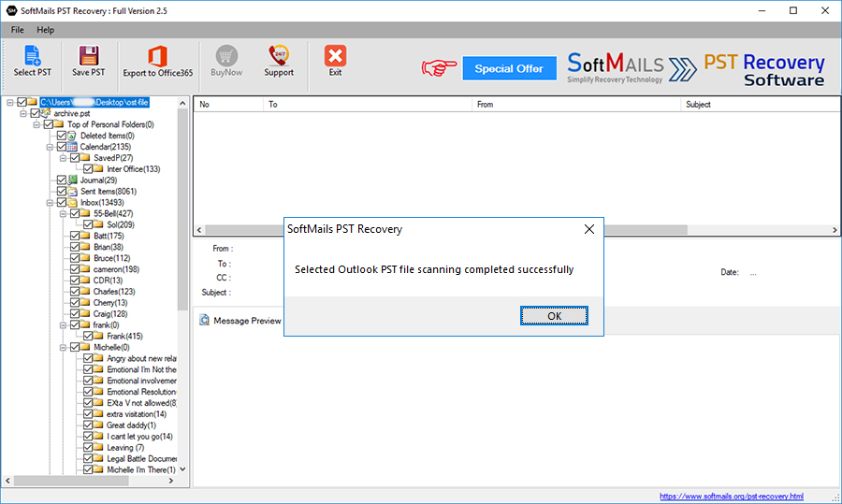The width and height of the screenshot is (842, 504).
Task: Open Export to Office365 tool
Action: click(157, 56)
